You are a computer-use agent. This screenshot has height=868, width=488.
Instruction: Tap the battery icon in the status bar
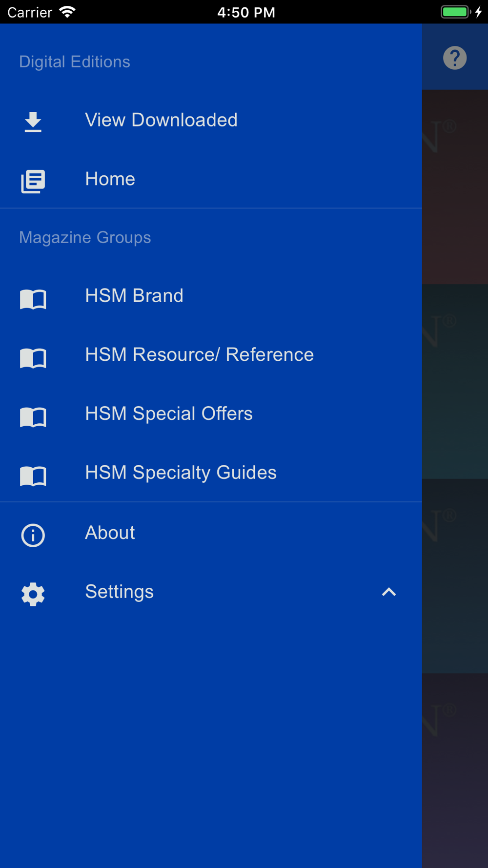[x=455, y=12]
